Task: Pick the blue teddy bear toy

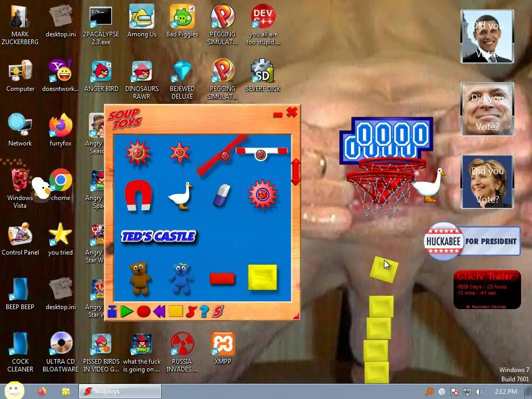Action: click(x=181, y=278)
